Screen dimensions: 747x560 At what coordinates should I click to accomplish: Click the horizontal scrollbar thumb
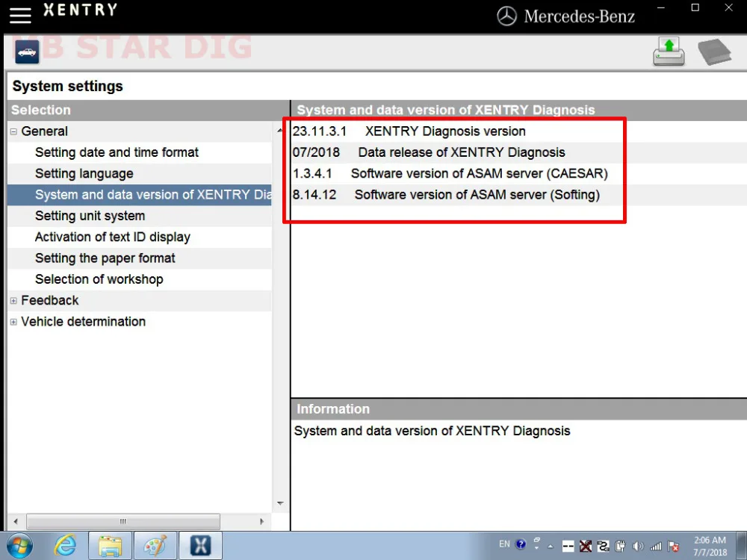coord(123,521)
